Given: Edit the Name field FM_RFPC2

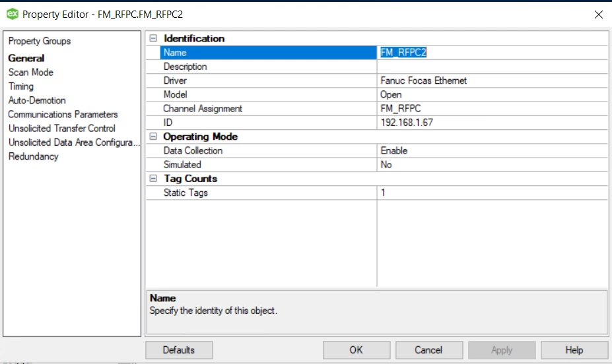Looking at the screenshot, I should click(x=493, y=53).
